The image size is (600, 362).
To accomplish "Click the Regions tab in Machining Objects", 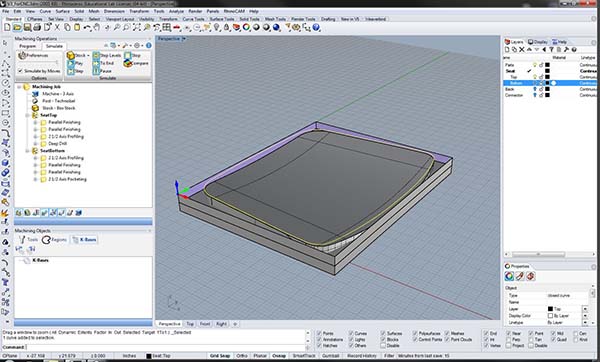I will (54, 240).
